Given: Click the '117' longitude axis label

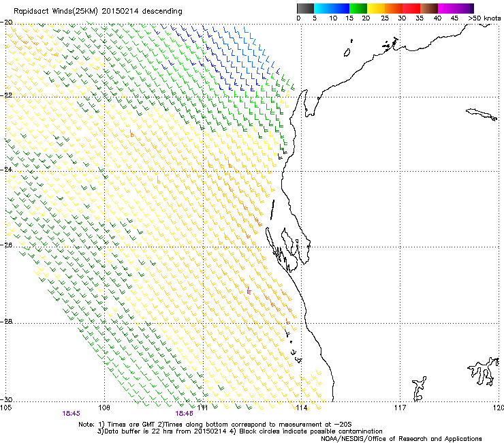Looking at the screenshot, I should pyautogui.click(x=400, y=408).
